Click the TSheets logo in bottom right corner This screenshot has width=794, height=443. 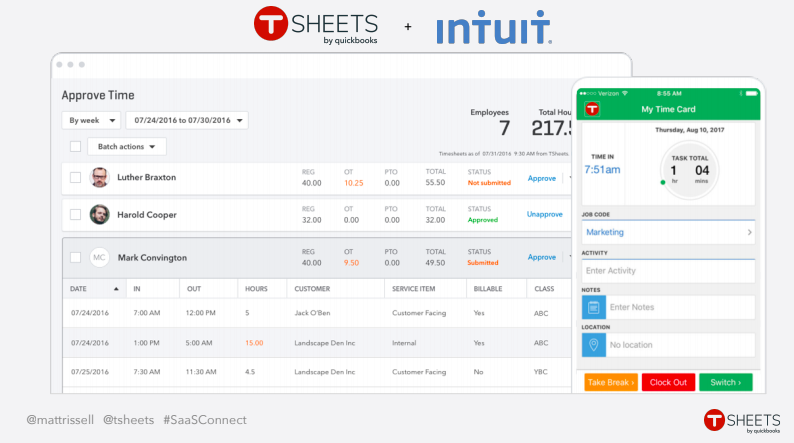[x=742, y=421]
